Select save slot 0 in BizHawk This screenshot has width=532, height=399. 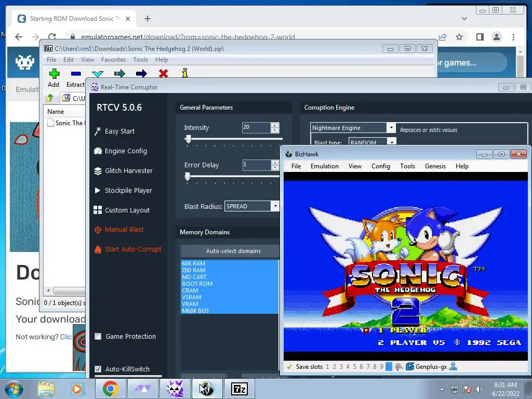[x=389, y=367]
